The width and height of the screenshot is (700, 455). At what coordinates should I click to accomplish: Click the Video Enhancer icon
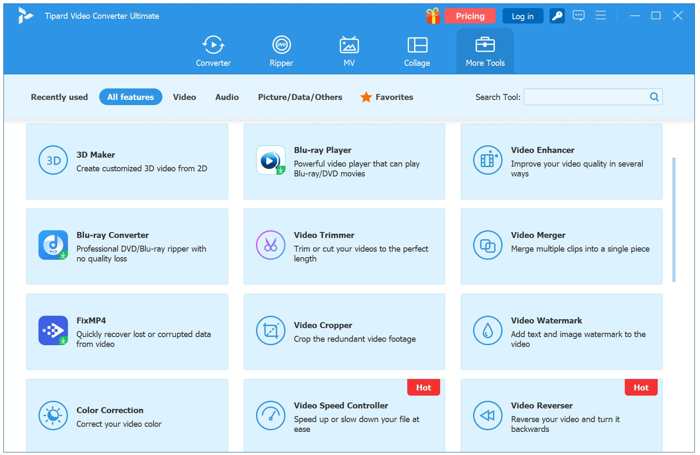488,160
